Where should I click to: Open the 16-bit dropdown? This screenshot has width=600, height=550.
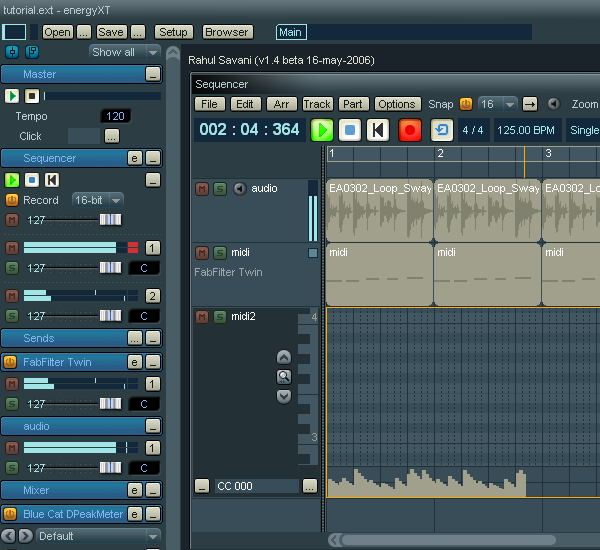click(98, 200)
